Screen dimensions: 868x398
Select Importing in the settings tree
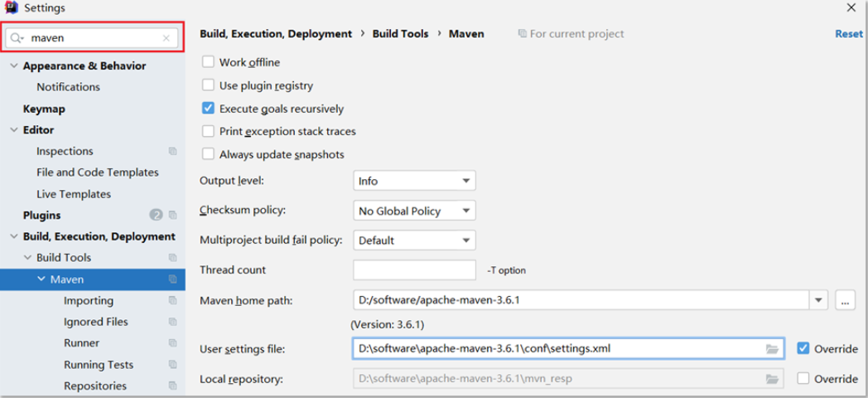point(89,301)
